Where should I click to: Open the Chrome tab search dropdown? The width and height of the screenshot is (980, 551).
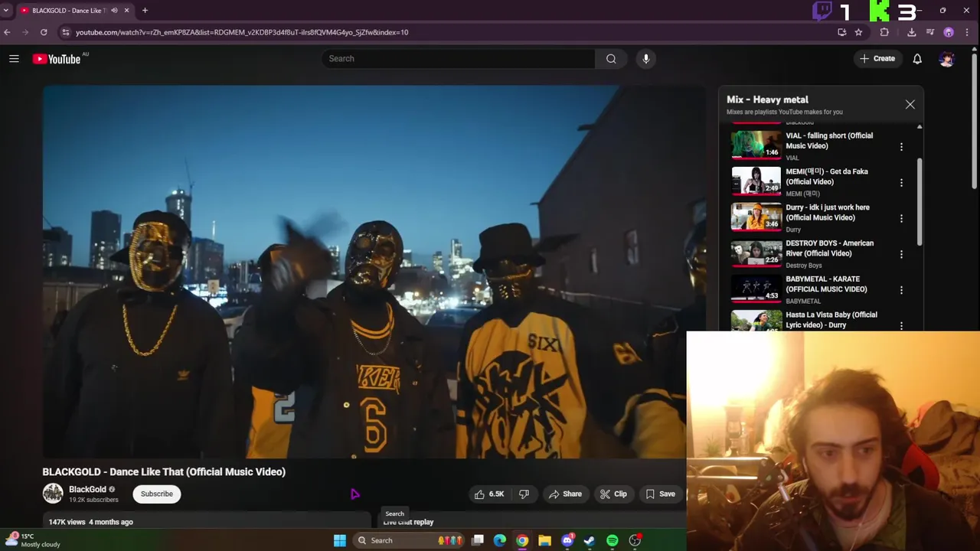6,11
